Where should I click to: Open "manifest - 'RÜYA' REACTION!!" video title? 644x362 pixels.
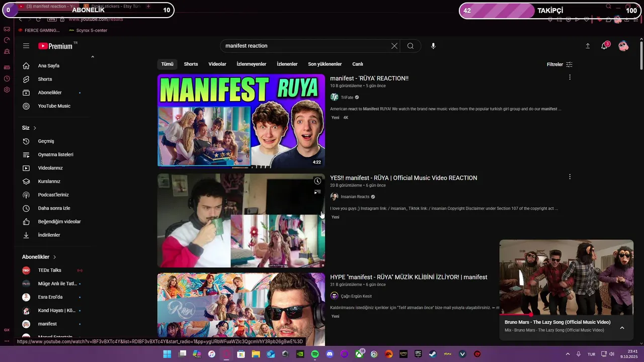click(369, 78)
